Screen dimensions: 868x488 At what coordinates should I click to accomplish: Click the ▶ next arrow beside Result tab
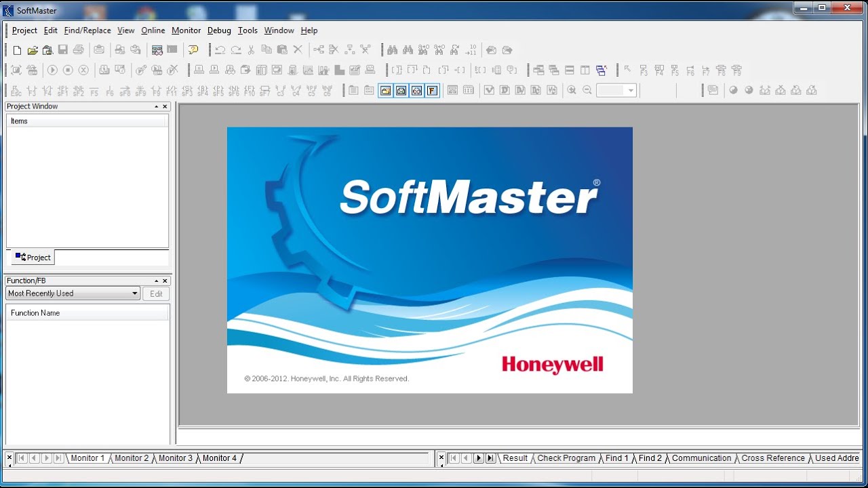coord(478,458)
